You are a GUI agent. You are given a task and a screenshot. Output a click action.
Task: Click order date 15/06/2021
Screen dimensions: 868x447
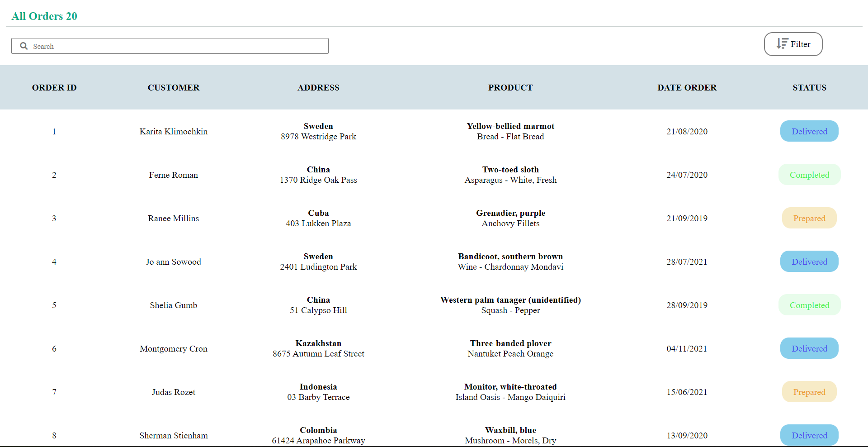click(687, 392)
